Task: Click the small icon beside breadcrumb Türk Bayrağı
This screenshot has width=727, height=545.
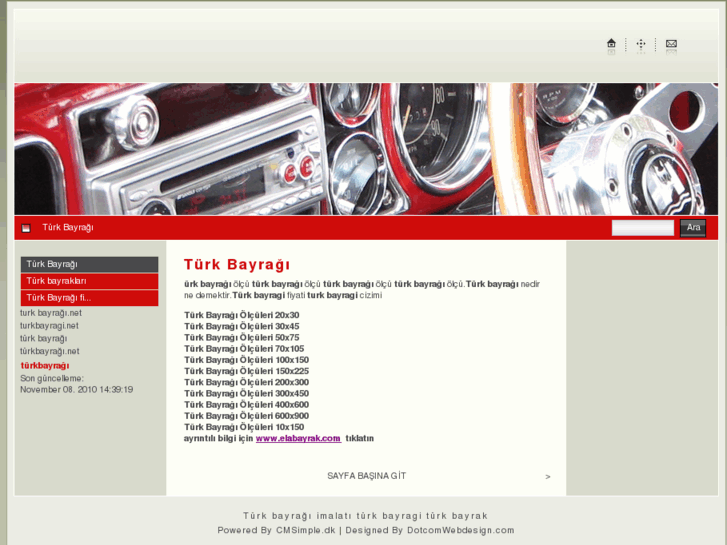Action: click(26, 228)
